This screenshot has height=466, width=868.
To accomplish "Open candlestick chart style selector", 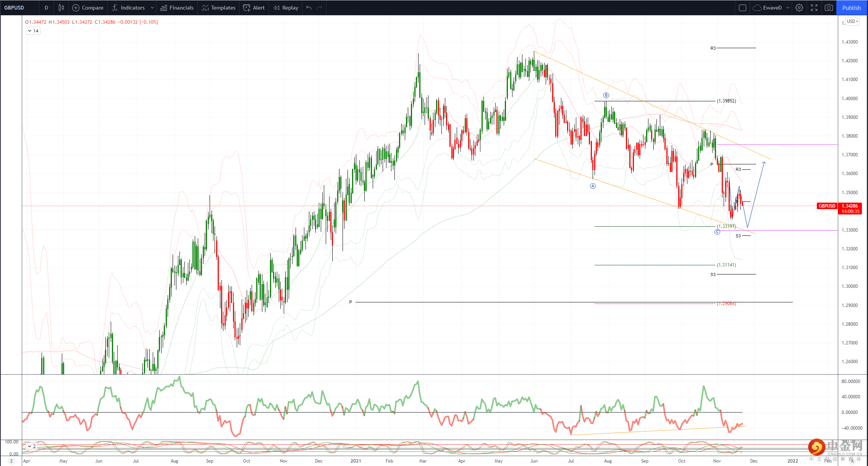I will 61,8.
